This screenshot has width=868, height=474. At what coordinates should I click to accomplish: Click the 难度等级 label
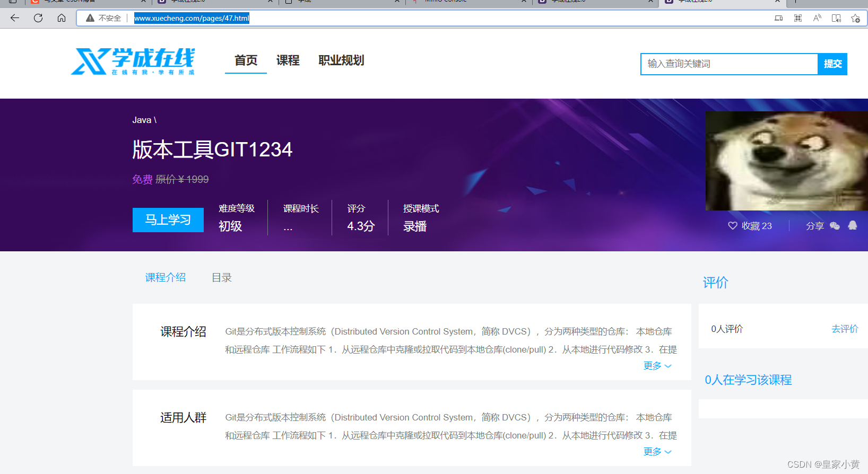pos(237,208)
